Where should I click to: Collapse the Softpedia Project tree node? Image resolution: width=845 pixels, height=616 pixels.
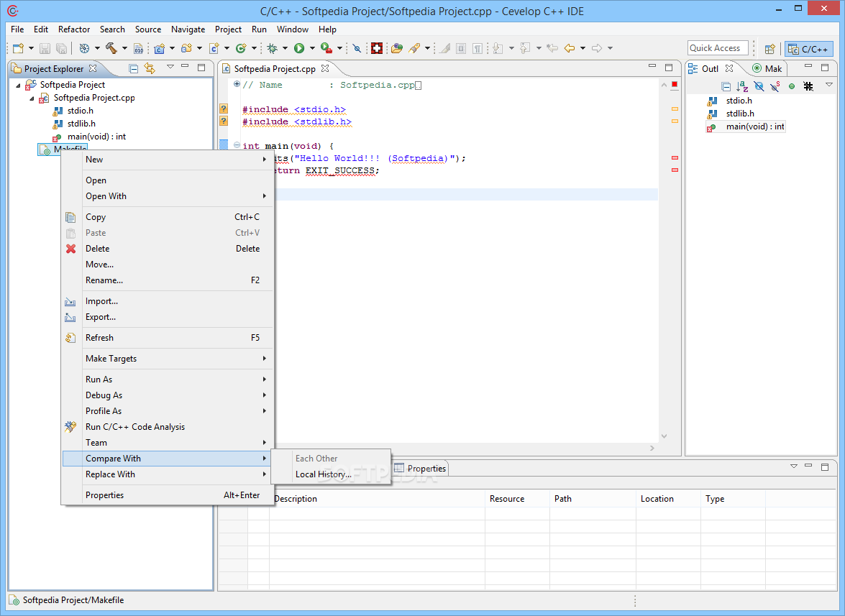tap(18, 85)
